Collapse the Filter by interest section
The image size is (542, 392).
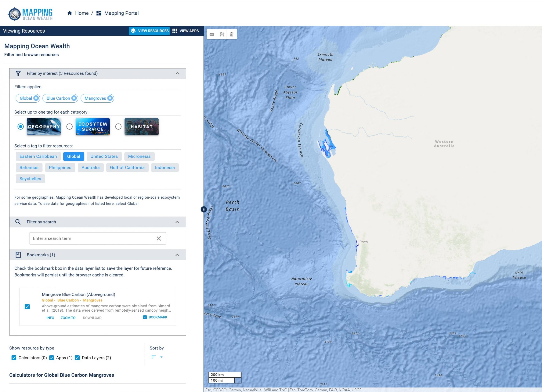coord(177,73)
